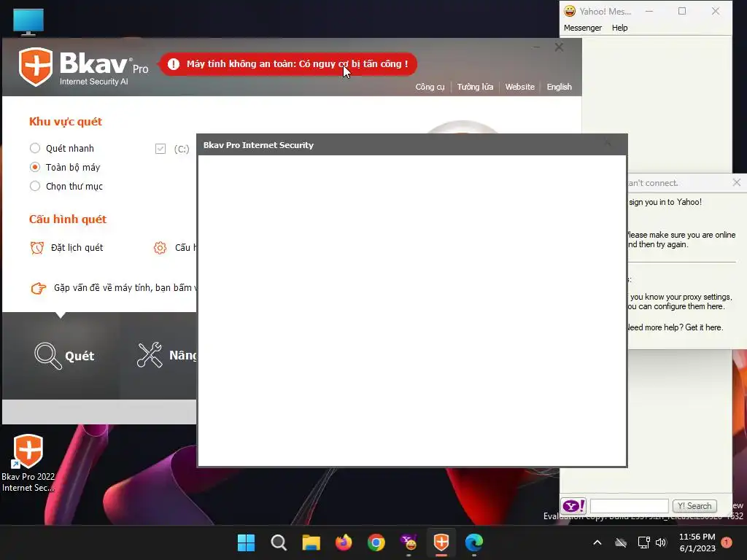Click 'configure them here' proxy link
This screenshot has width=747, height=560.
[x=689, y=306]
